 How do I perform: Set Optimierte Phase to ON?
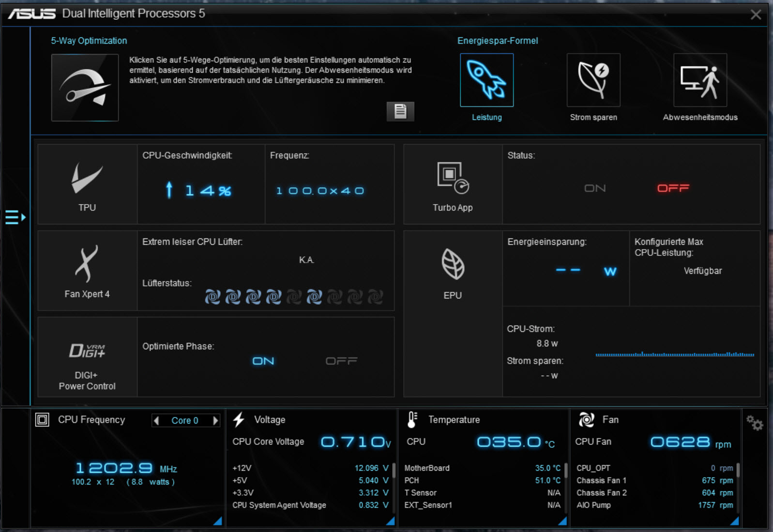[263, 361]
